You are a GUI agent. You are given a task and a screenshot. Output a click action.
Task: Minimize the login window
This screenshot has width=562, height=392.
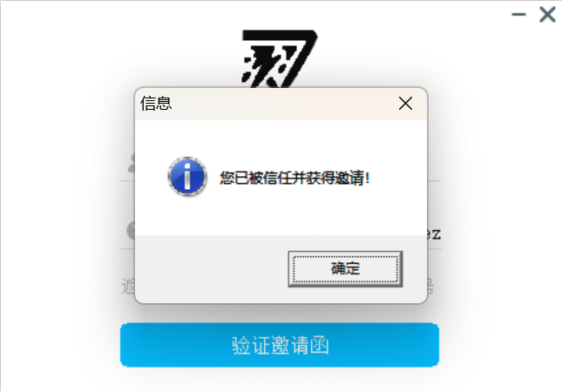pos(518,15)
